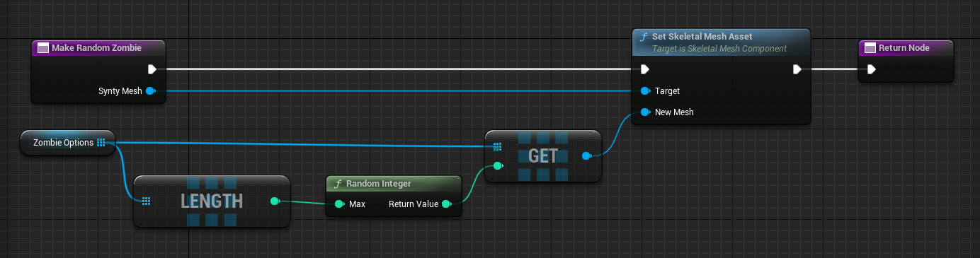Click the New Mesh input pin
This screenshot has height=258, width=980.
click(x=644, y=112)
